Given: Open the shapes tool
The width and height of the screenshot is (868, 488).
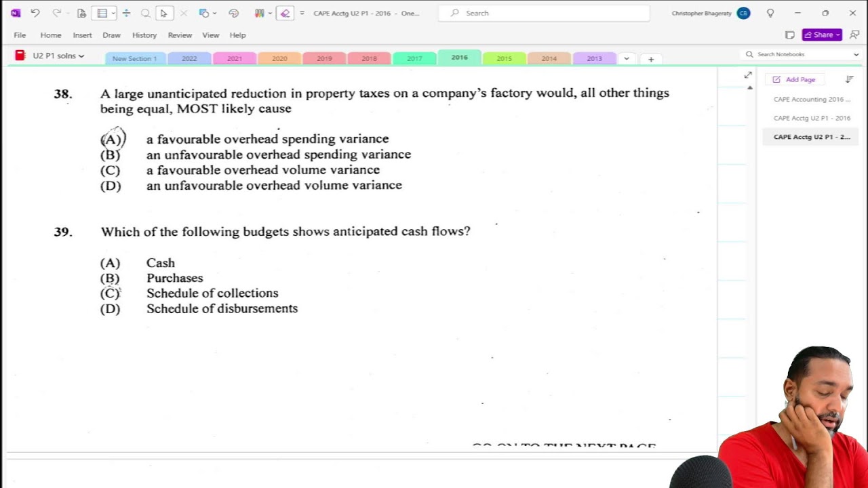Looking at the screenshot, I should (203, 13).
